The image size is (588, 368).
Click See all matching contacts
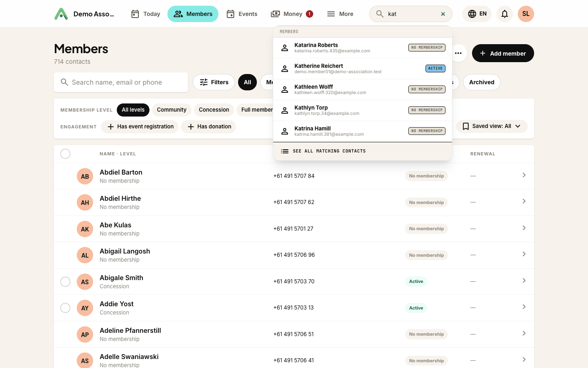click(363, 151)
